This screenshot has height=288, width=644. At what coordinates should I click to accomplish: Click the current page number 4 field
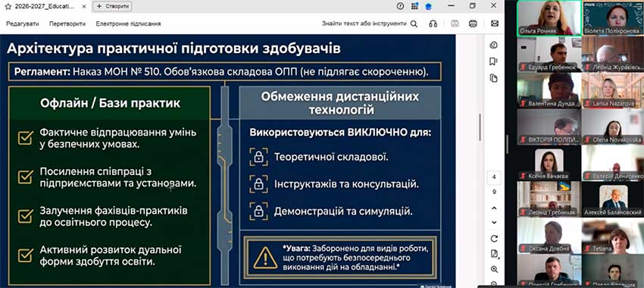pos(494,177)
